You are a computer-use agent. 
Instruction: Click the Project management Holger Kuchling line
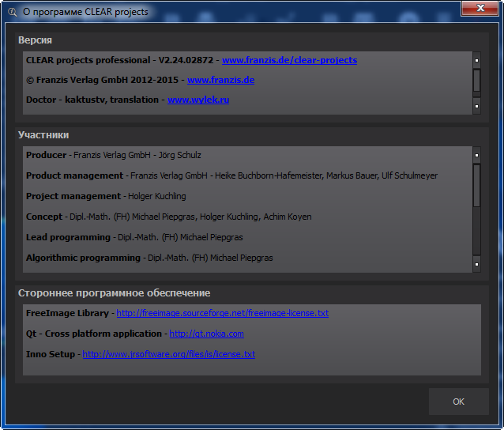(106, 196)
